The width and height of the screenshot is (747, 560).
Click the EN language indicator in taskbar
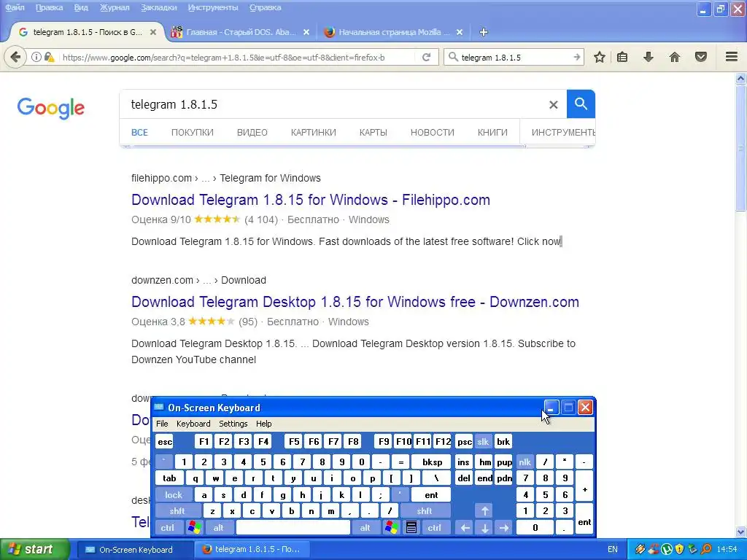point(613,550)
